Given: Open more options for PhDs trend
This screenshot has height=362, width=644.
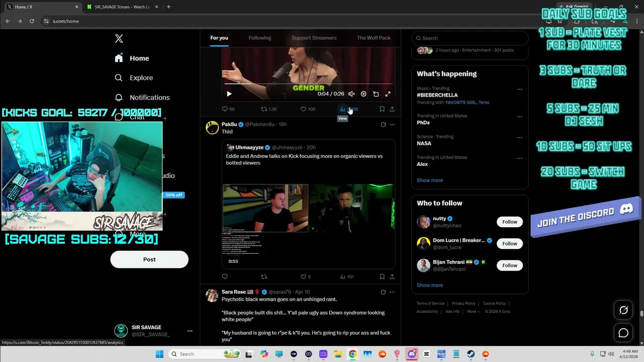Looking at the screenshot, I should click(519, 117).
